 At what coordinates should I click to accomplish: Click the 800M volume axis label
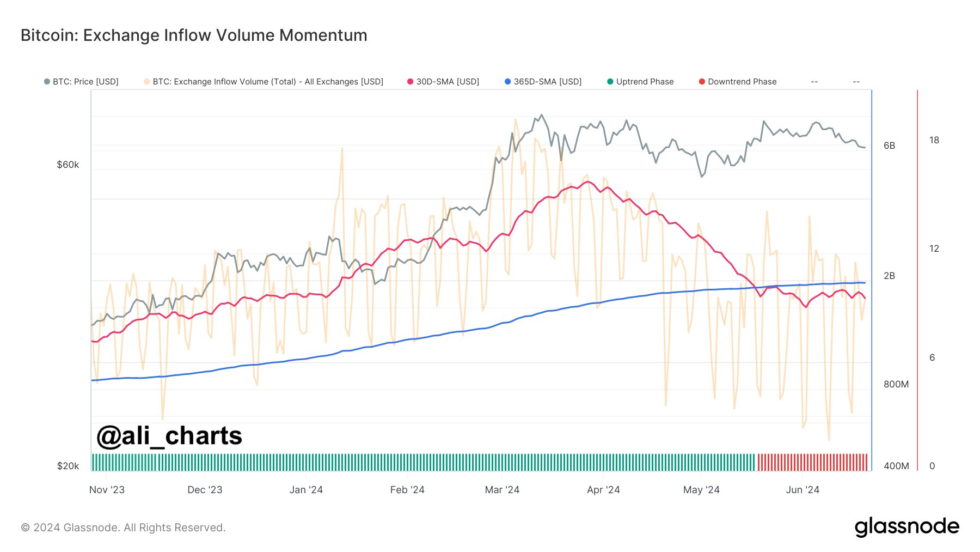[896, 384]
